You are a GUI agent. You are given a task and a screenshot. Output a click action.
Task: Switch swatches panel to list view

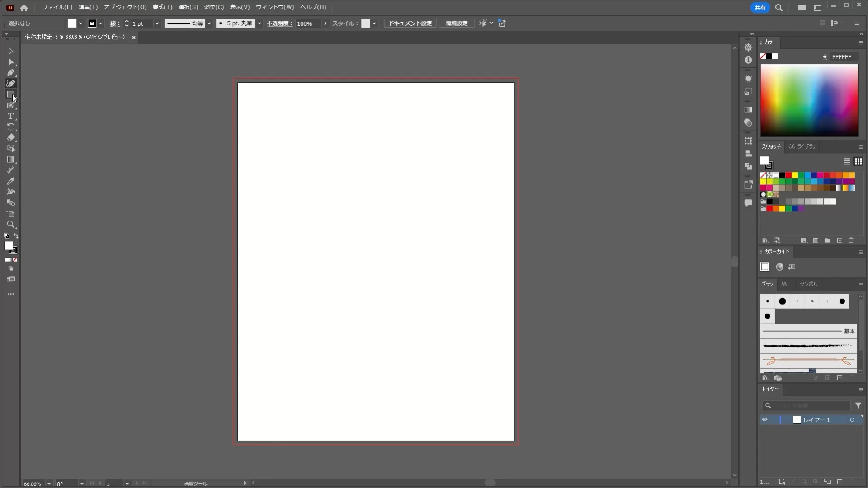tap(847, 162)
